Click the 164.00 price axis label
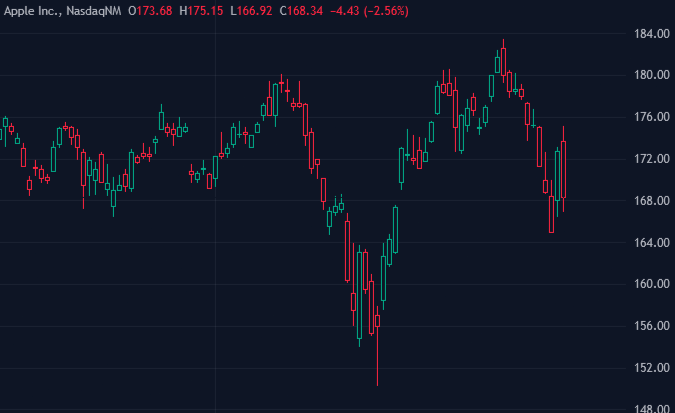The height and width of the screenshot is (413, 675). coord(652,243)
